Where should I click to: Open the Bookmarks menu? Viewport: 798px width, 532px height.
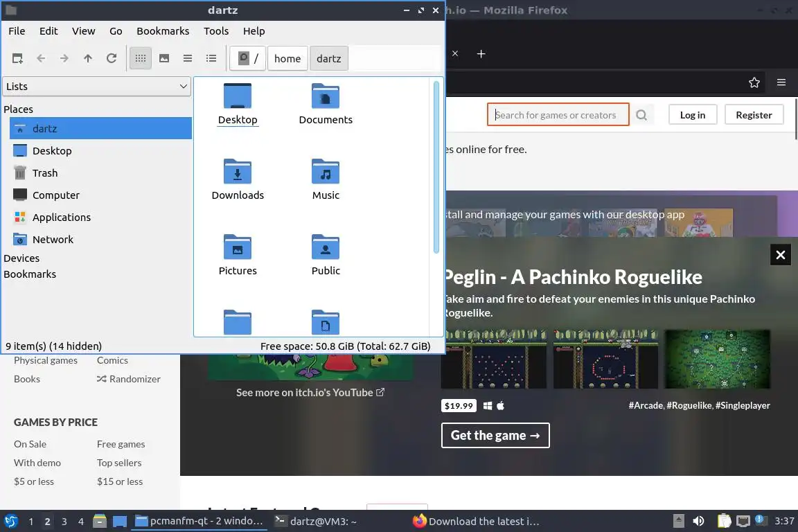163,31
